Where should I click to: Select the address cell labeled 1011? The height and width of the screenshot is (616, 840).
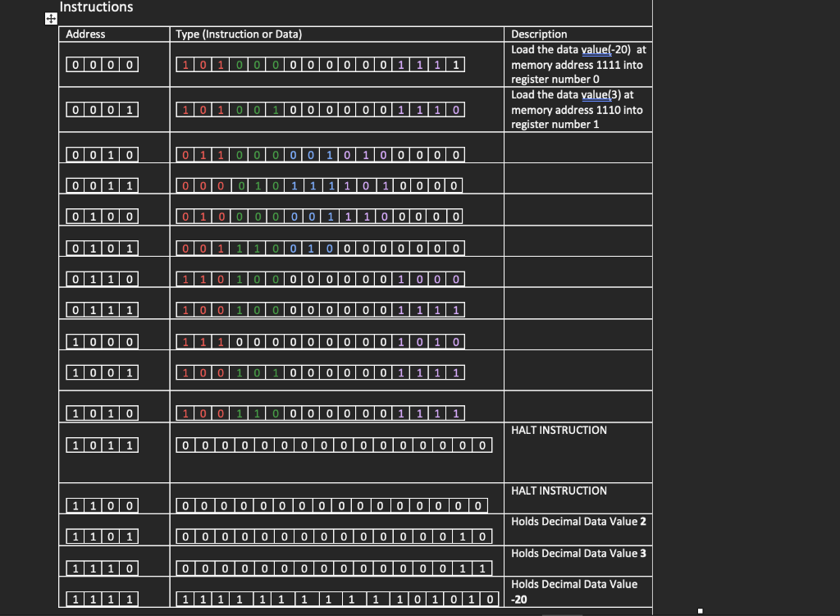(x=102, y=445)
